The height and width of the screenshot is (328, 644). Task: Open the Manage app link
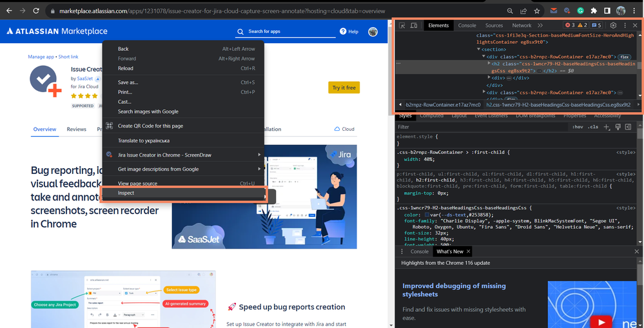click(41, 57)
